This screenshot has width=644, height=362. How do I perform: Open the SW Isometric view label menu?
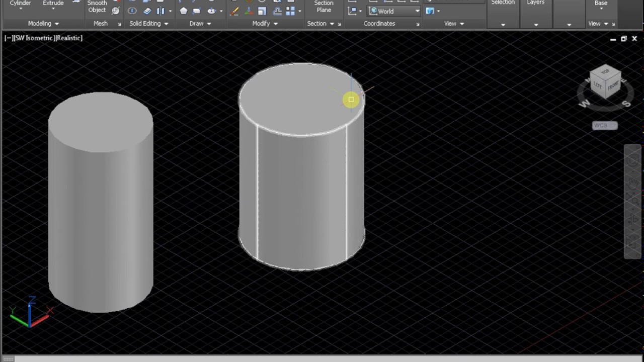(33, 38)
